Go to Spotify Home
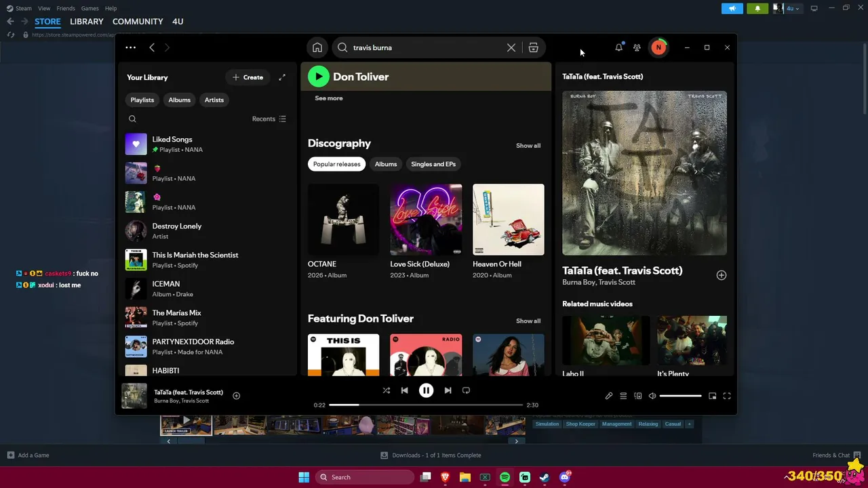The image size is (868, 488). 317,47
